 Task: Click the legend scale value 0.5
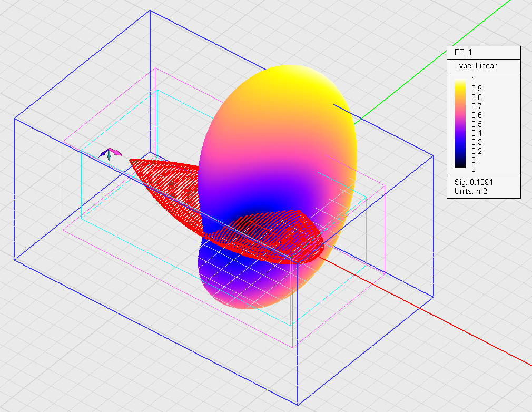coord(476,124)
